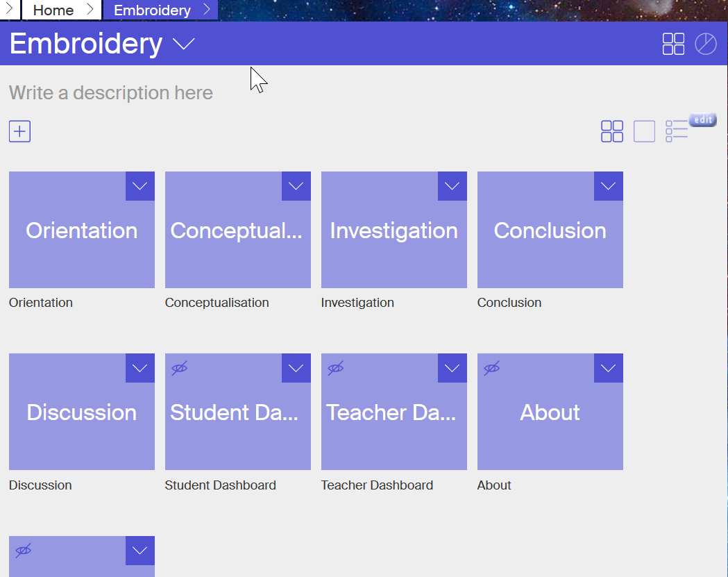Switch to list view icon
Image resolution: width=728 pixels, height=577 pixels.
pyautogui.click(x=677, y=131)
